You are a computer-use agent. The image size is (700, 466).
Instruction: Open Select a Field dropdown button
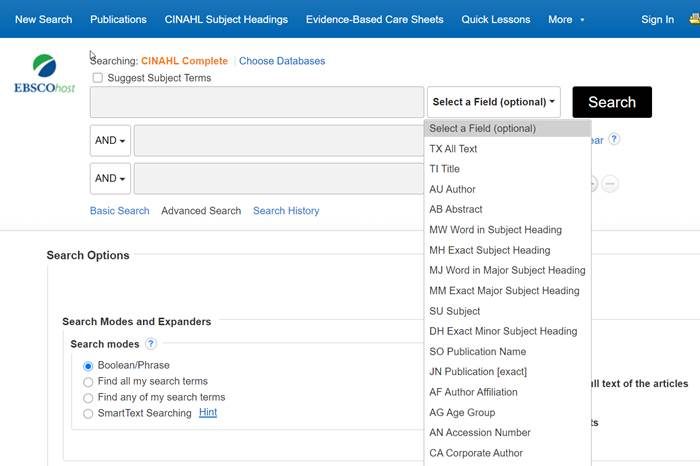[494, 102]
